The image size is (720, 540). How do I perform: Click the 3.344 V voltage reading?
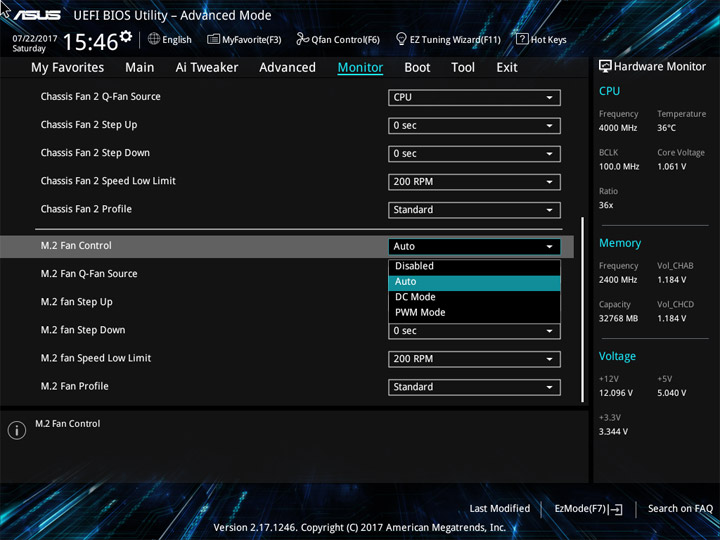pyautogui.click(x=613, y=432)
